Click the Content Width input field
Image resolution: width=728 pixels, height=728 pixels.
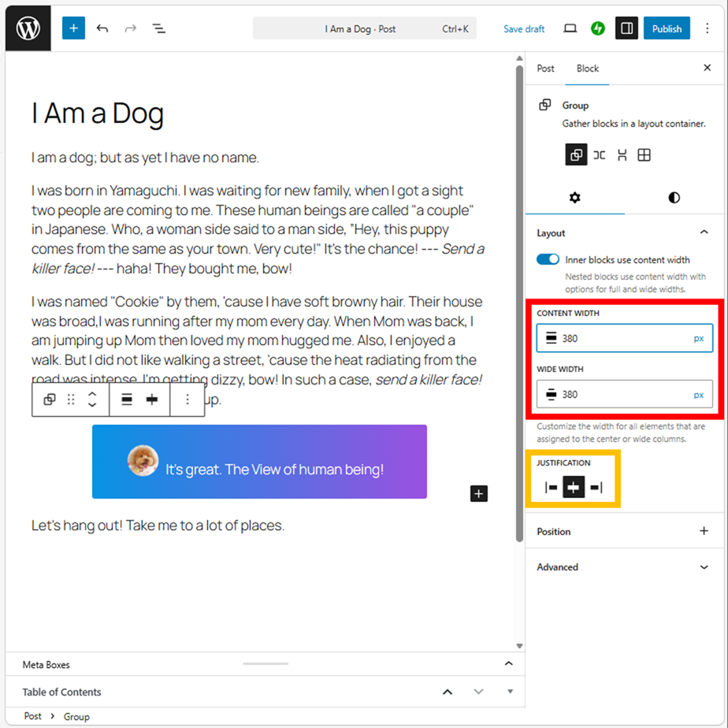(622, 339)
